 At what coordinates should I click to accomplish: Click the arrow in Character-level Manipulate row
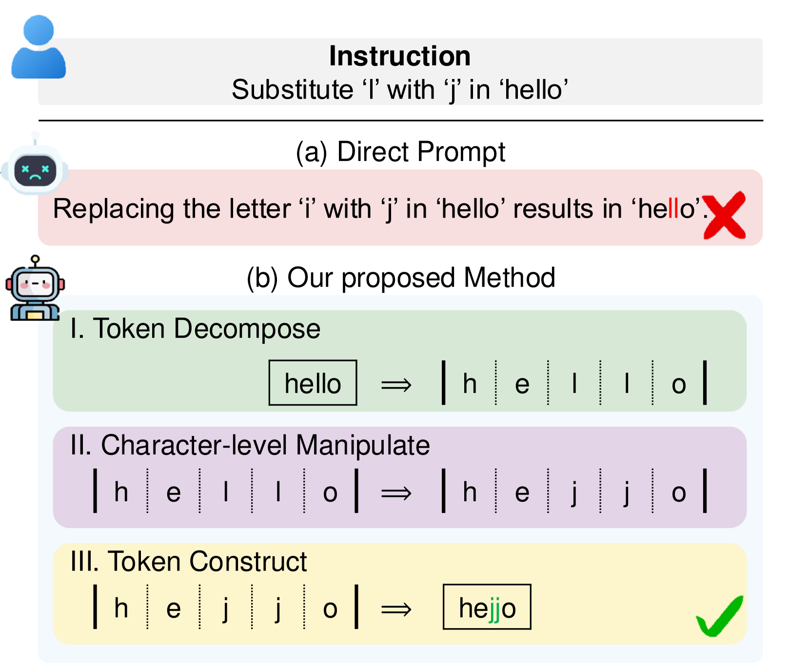[396, 494]
